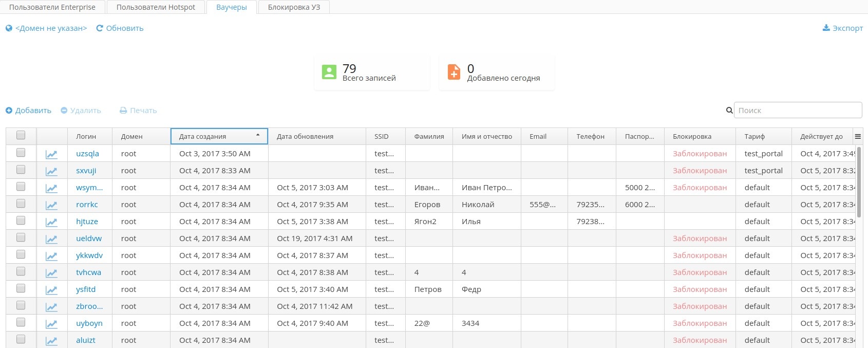Image resolution: width=868 pixels, height=348 pixels.
Task: Open the Блокировка УЗ tab
Action: tap(294, 7)
